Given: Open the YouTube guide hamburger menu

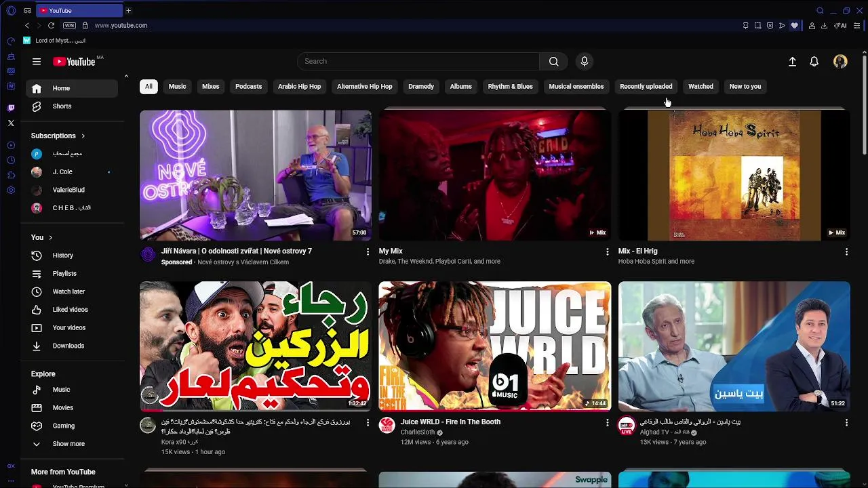Looking at the screenshot, I should pos(37,62).
